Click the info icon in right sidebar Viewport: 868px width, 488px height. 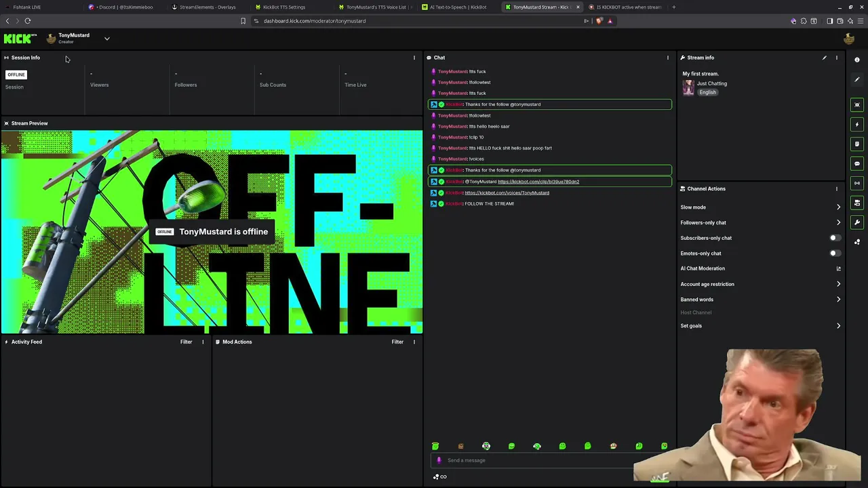(x=857, y=60)
